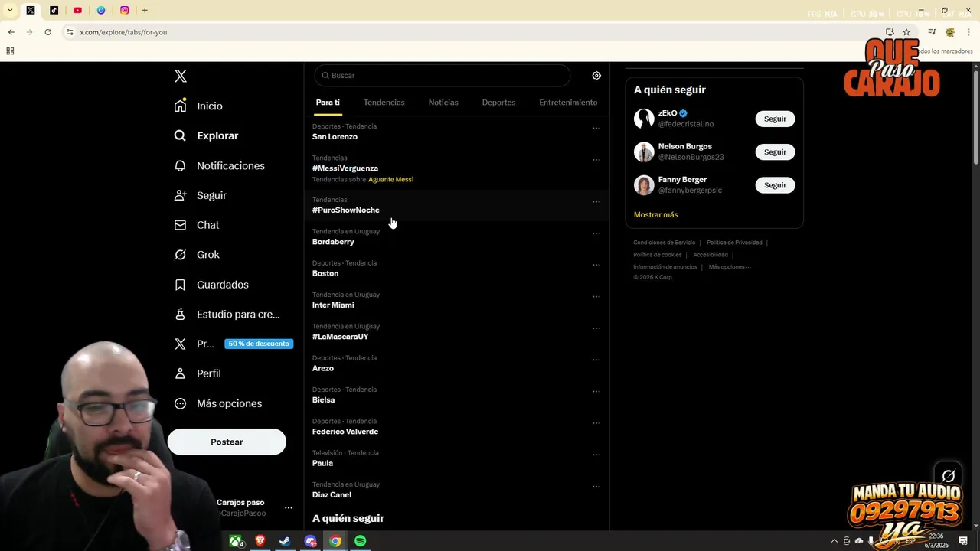Open more options for Boston trend
The image size is (980, 551).
pos(596,265)
